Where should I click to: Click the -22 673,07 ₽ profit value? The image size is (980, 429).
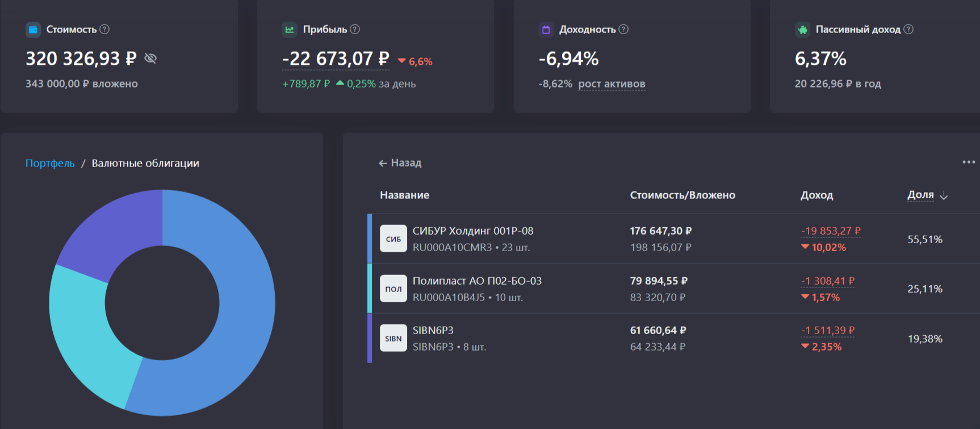pos(336,59)
